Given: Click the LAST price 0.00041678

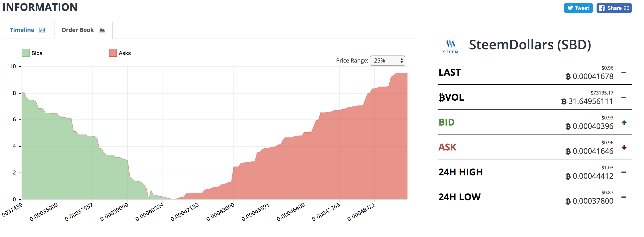Looking at the screenshot, I should 593,76.
